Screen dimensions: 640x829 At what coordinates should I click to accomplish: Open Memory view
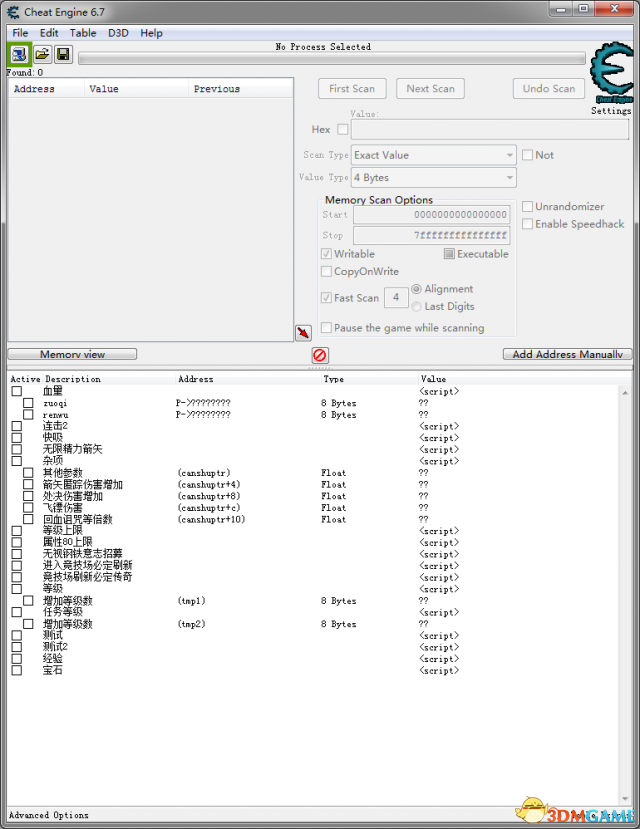(72, 354)
